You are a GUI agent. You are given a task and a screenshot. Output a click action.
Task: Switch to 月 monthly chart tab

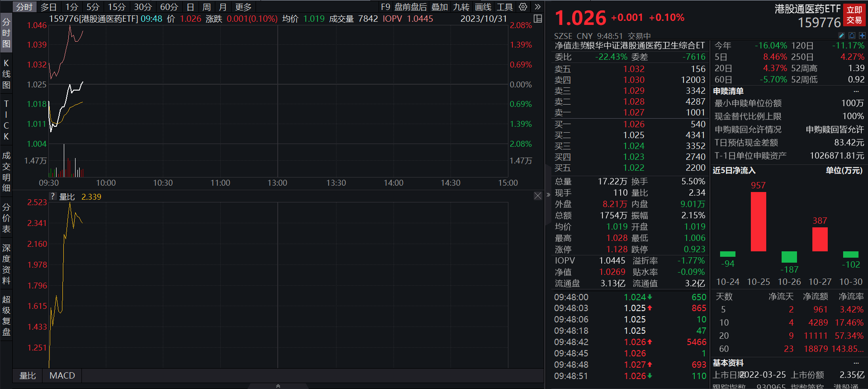coord(223,7)
